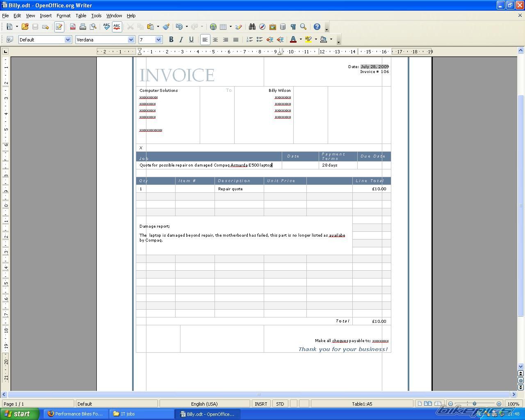The image size is (525, 420).
Task: Open the Navigator compass icon
Action: (x=262, y=27)
